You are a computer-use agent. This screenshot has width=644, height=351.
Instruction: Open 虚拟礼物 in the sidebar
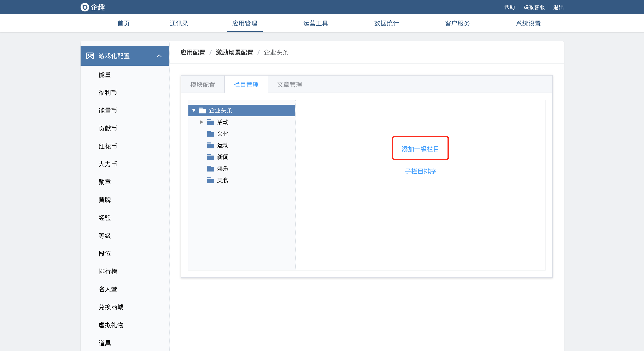pos(111,325)
